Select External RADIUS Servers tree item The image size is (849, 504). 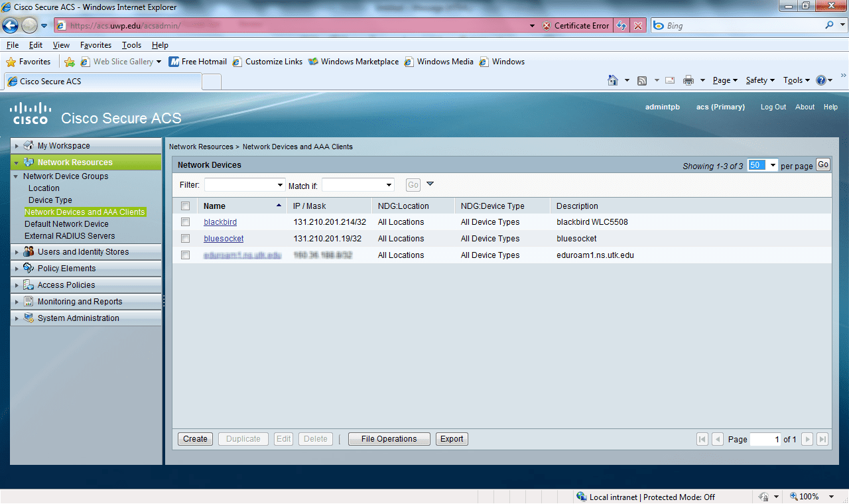[70, 236]
